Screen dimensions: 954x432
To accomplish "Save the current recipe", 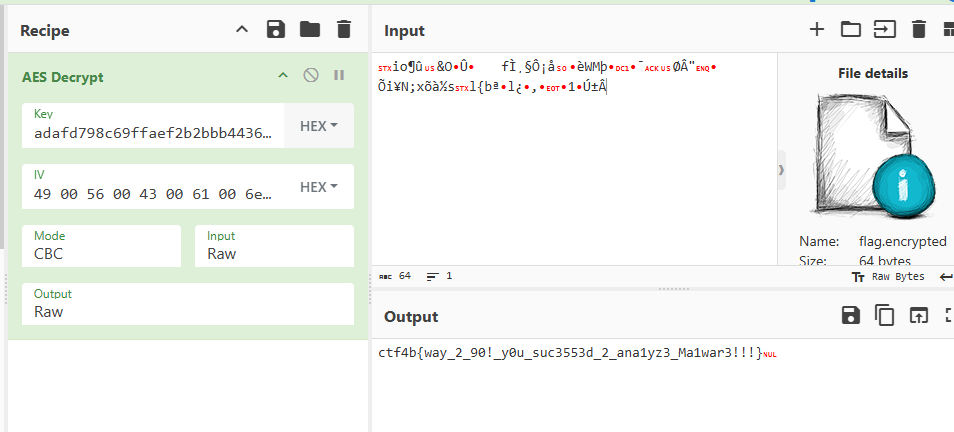I will [276, 29].
